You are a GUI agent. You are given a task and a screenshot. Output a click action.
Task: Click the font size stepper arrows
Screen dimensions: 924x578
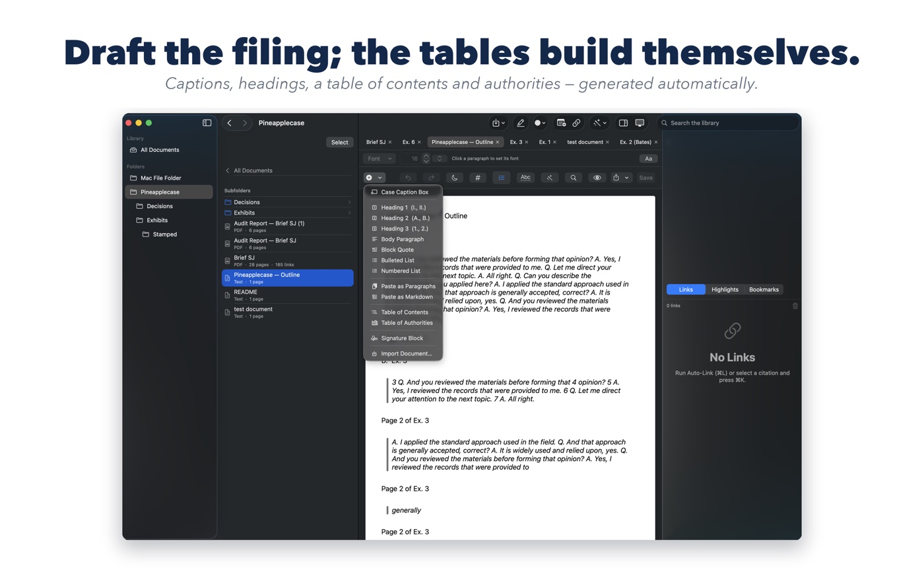[426, 159]
